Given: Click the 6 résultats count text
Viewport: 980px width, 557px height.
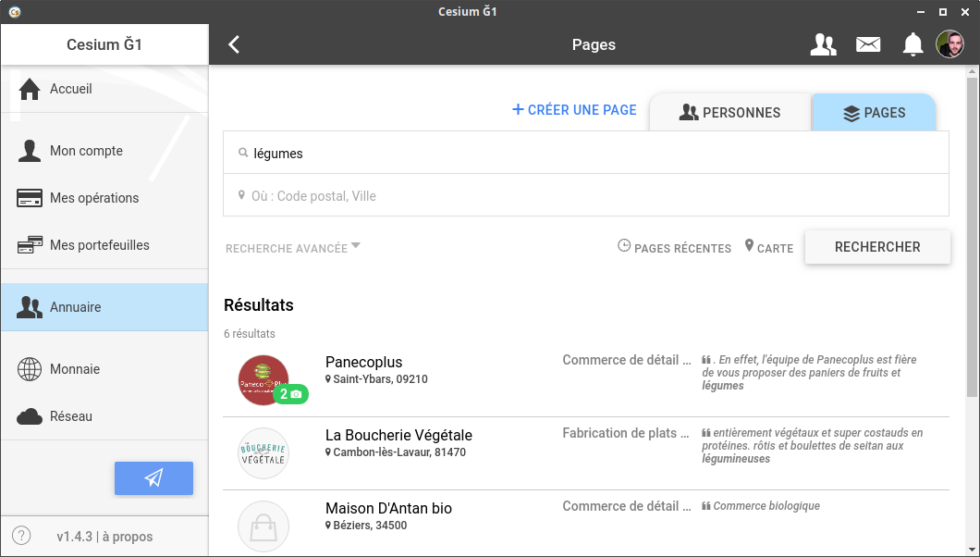Looking at the screenshot, I should coord(250,334).
